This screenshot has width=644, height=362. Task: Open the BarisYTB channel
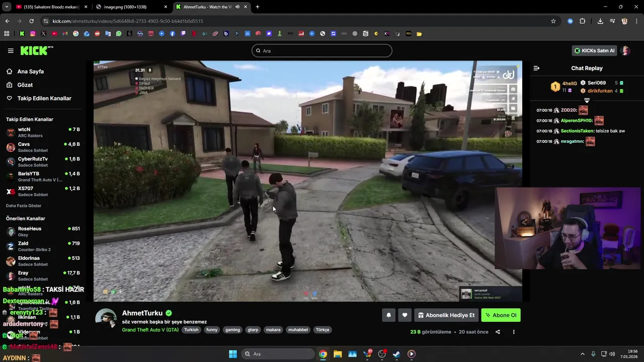point(43,176)
